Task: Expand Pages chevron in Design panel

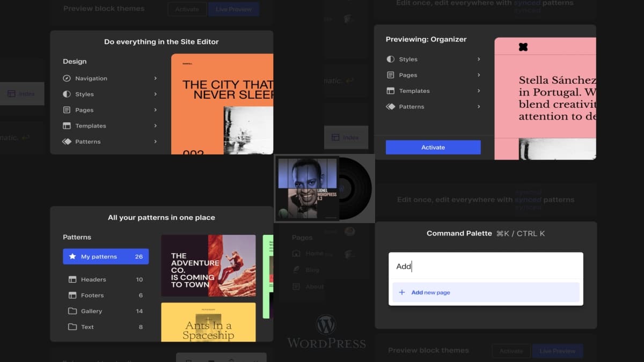Action: point(156,110)
